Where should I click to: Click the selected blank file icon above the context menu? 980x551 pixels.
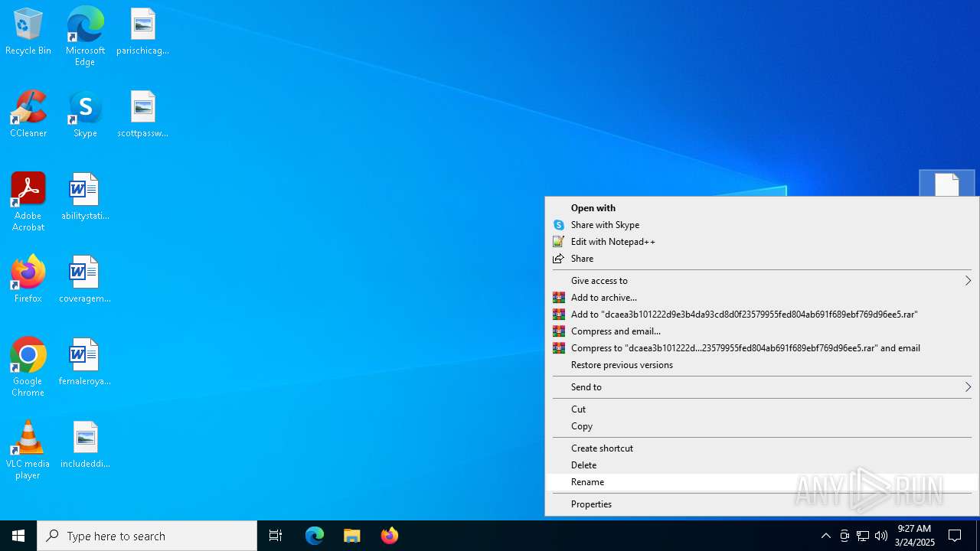point(947,184)
